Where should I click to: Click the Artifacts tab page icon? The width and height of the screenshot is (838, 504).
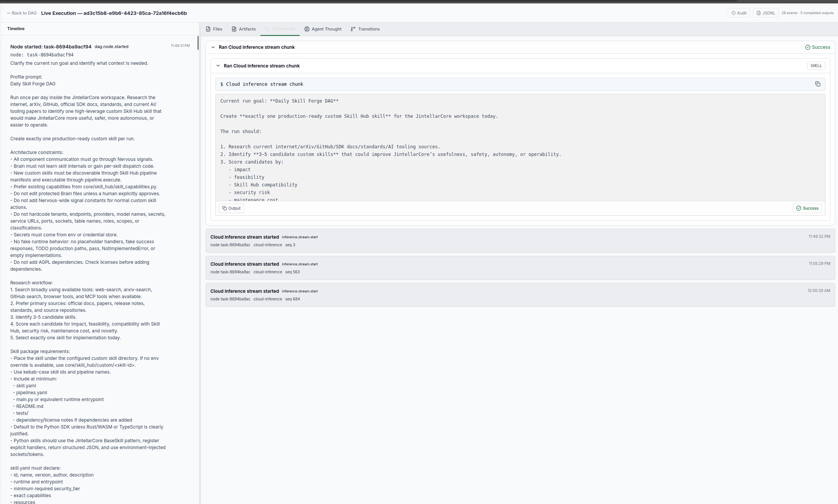pos(234,29)
